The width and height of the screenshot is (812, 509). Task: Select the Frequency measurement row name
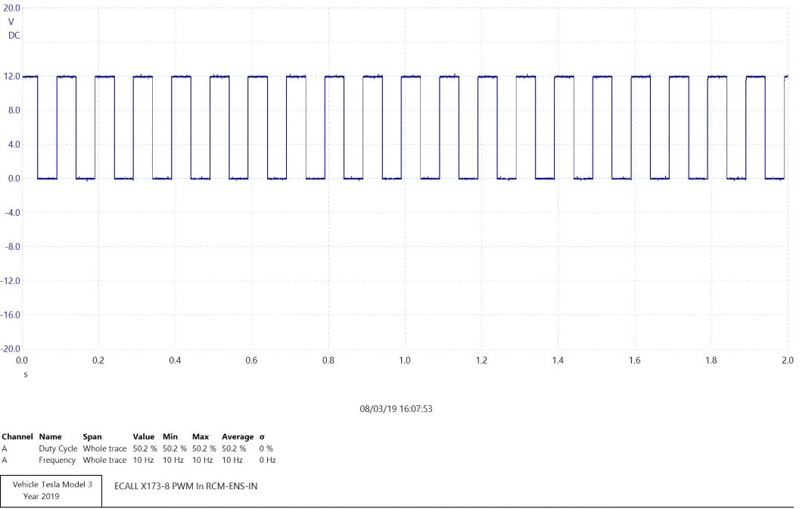click(x=58, y=460)
